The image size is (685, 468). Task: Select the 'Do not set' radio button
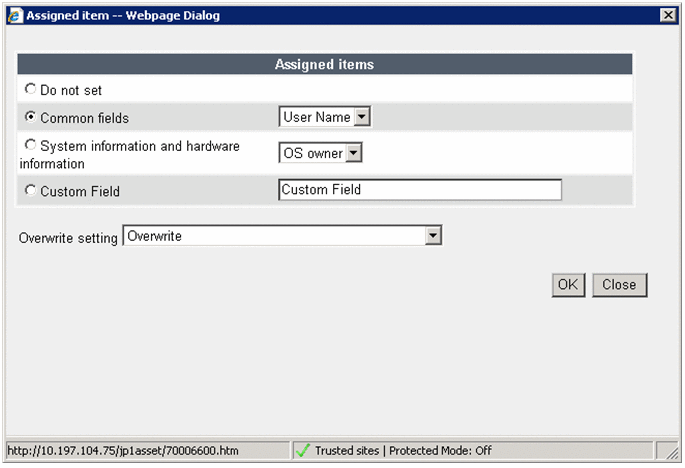(x=30, y=89)
